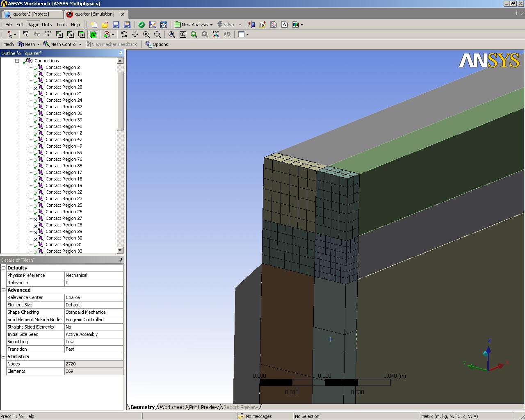Pin the Details of Mesh panel
Viewport: 525px width, 420px height.
tap(121, 260)
